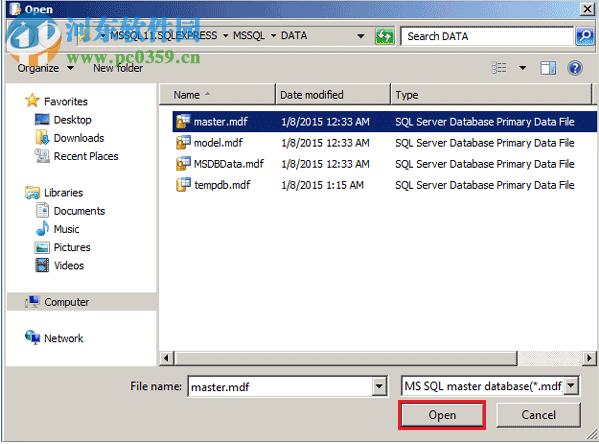Click the Desktop icon in sidebar

(42, 119)
